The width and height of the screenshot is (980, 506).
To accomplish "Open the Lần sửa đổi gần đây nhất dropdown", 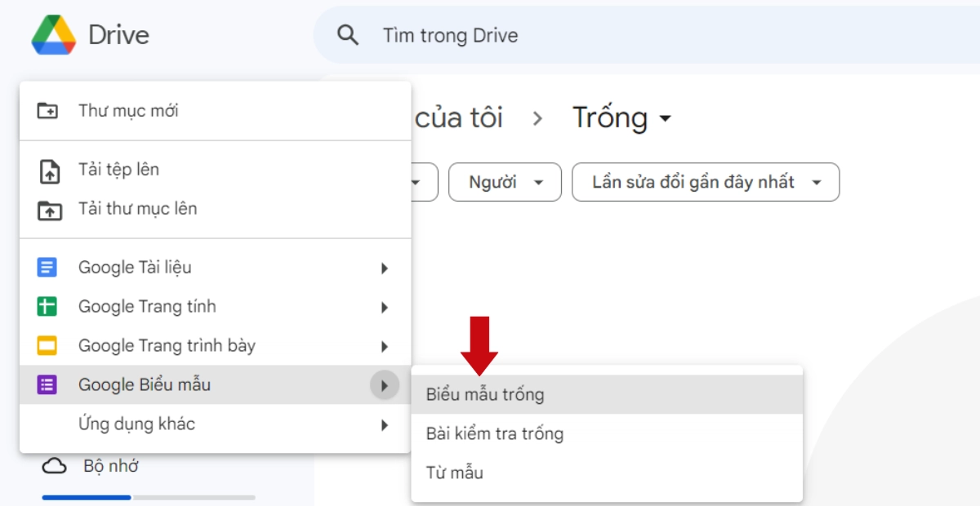I will 706,182.
